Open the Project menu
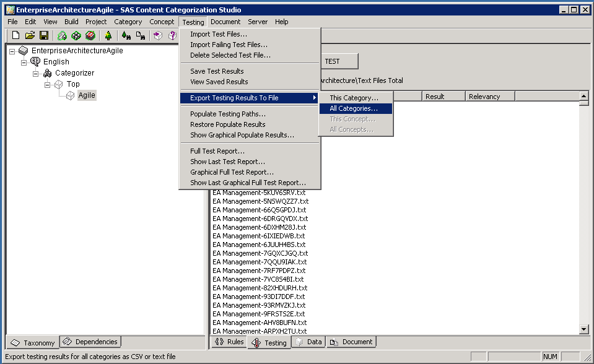Viewport: 594px width, 364px height. 96,22
